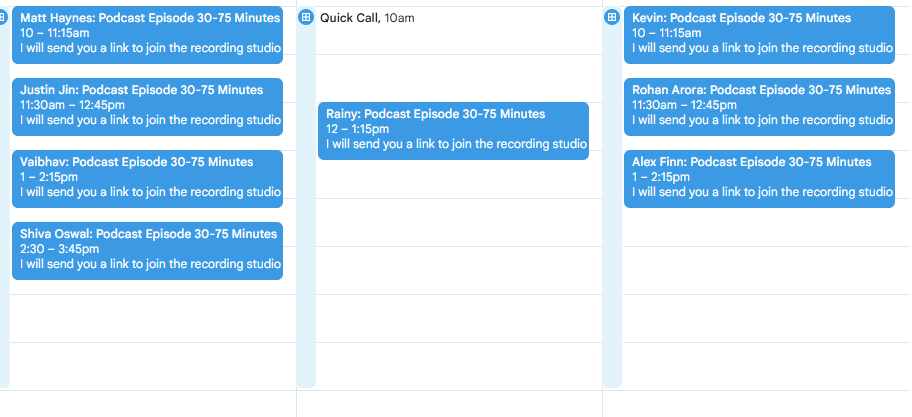The width and height of the screenshot is (912, 417).
Task: Open the Quick Call 10am event
Action: [x=367, y=18]
